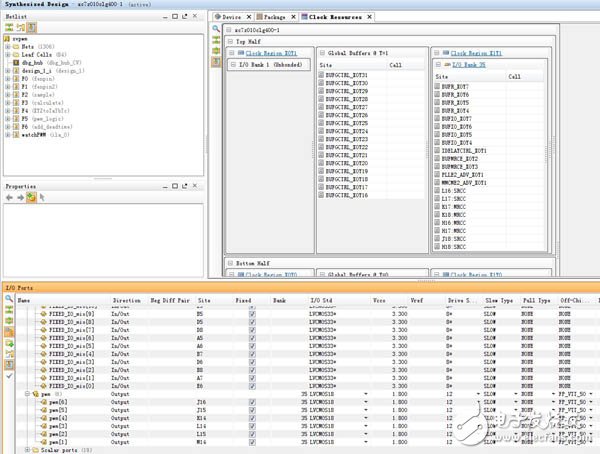Click the search icon in Clock Resources toolbar
The height and width of the screenshot is (454, 600).
pos(216,29)
